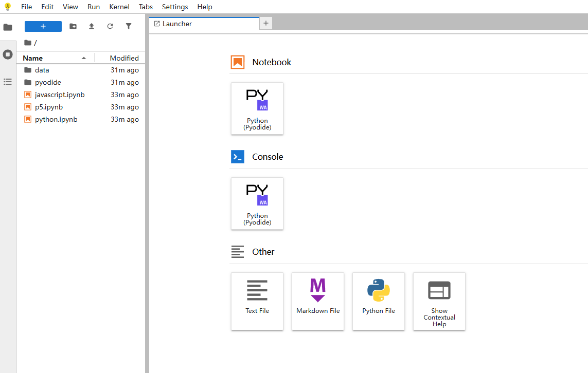The width and height of the screenshot is (588, 373).
Task: Open the Settings menu
Action: point(175,7)
